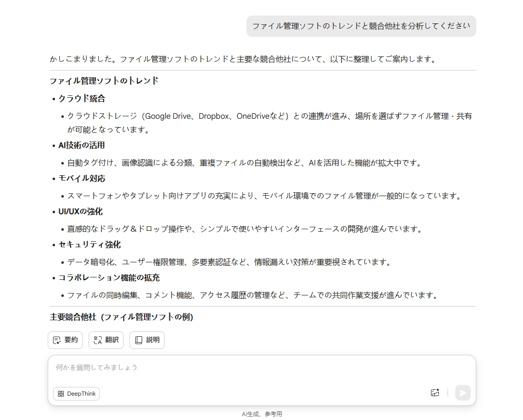The image size is (523, 420).
Task: Click the image upload icon
Action: click(x=435, y=393)
